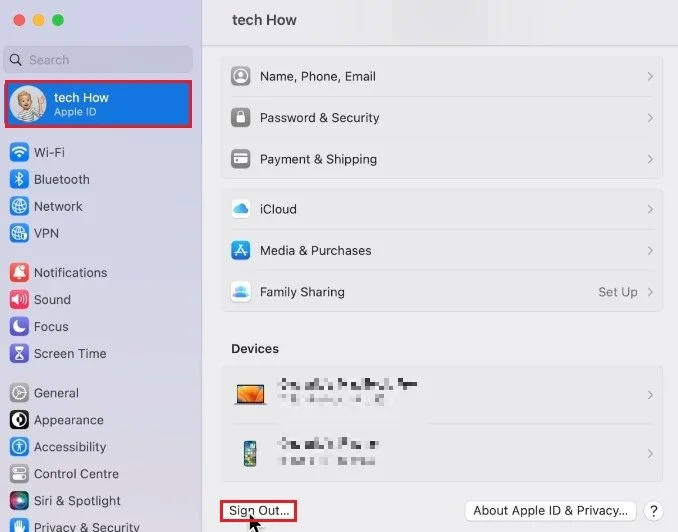Open the Notifications bell icon
The image size is (678, 532).
[x=19, y=272]
